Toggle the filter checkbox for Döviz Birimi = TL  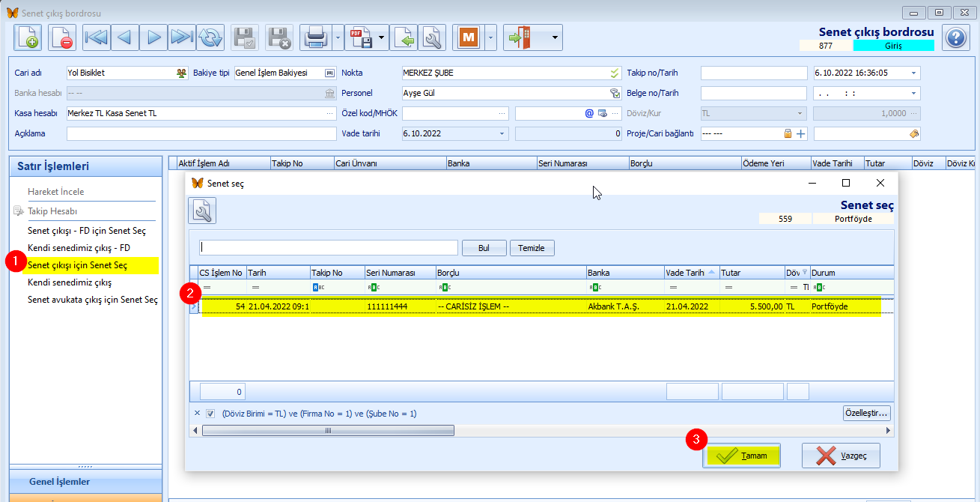coord(210,414)
